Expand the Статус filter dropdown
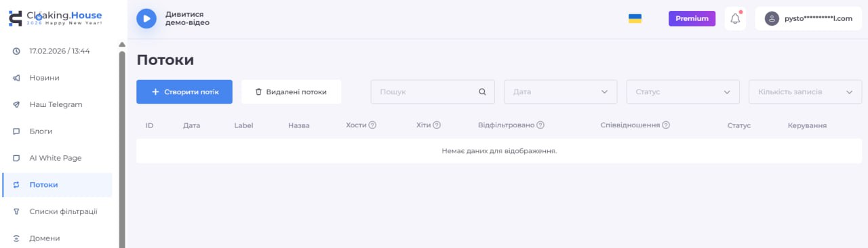Image resolution: width=868 pixels, height=248 pixels. (x=683, y=91)
